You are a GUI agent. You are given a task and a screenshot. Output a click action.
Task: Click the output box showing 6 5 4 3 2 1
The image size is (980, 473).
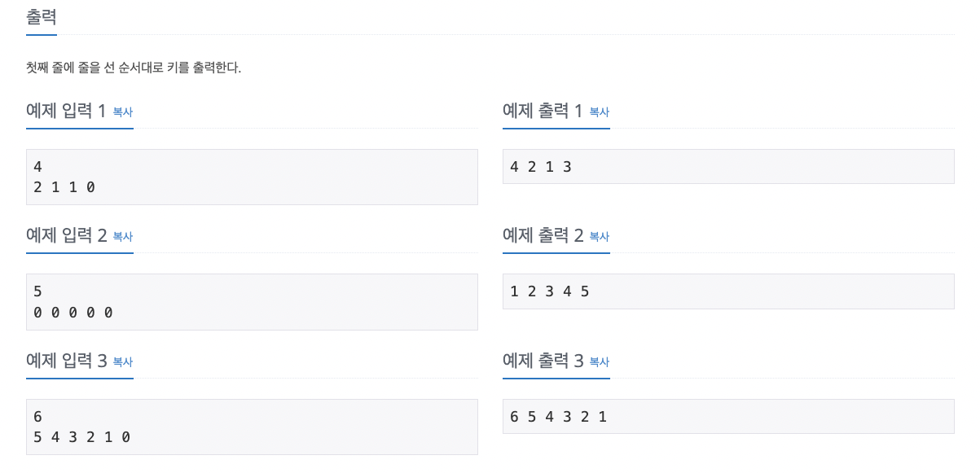728,417
